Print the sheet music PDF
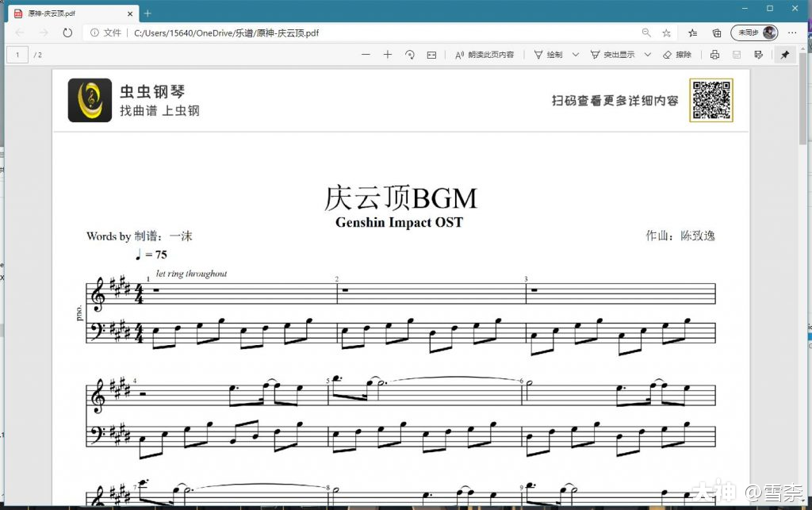 coord(714,54)
